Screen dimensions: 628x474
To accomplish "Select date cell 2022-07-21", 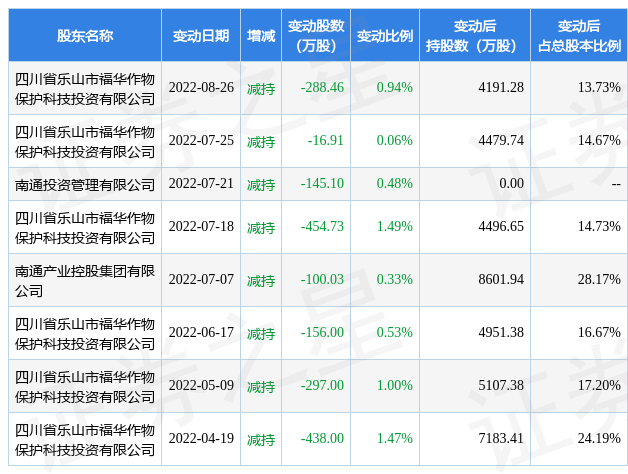I will [x=201, y=184].
